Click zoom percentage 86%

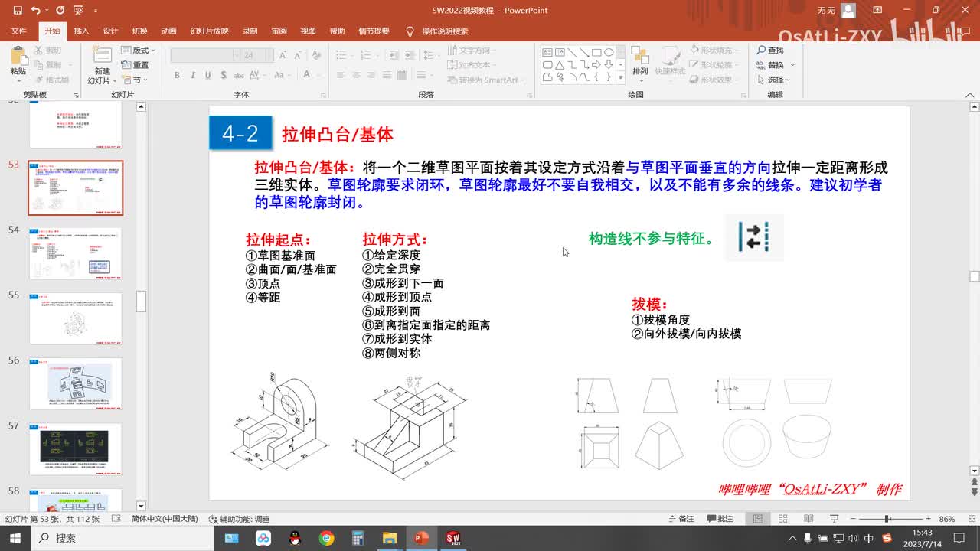point(947,519)
